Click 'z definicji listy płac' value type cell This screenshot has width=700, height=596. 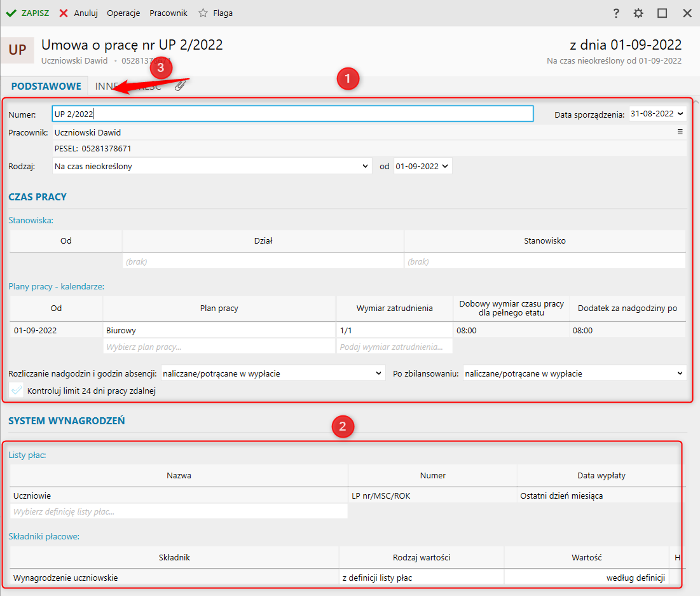coord(422,577)
